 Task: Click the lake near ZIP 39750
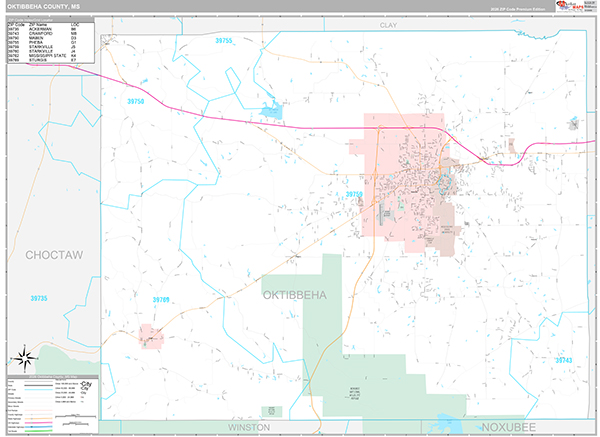(x=270, y=111)
